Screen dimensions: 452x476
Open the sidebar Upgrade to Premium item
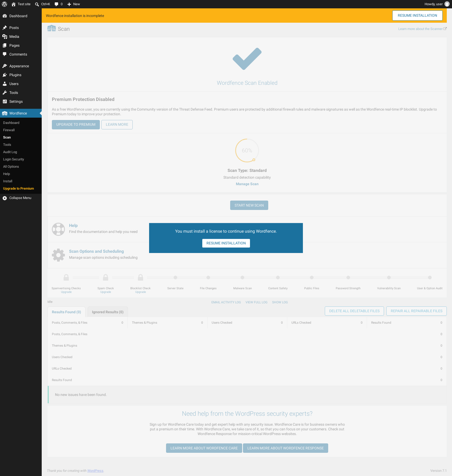[19, 188]
